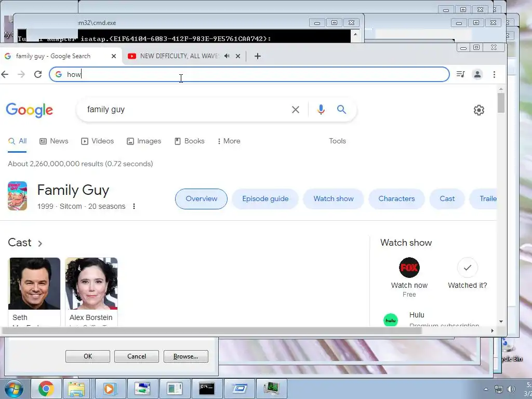The width and height of the screenshot is (532, 399).
Task: Click the cmd.exe window scrollbar up arrow
Action: 355,35
